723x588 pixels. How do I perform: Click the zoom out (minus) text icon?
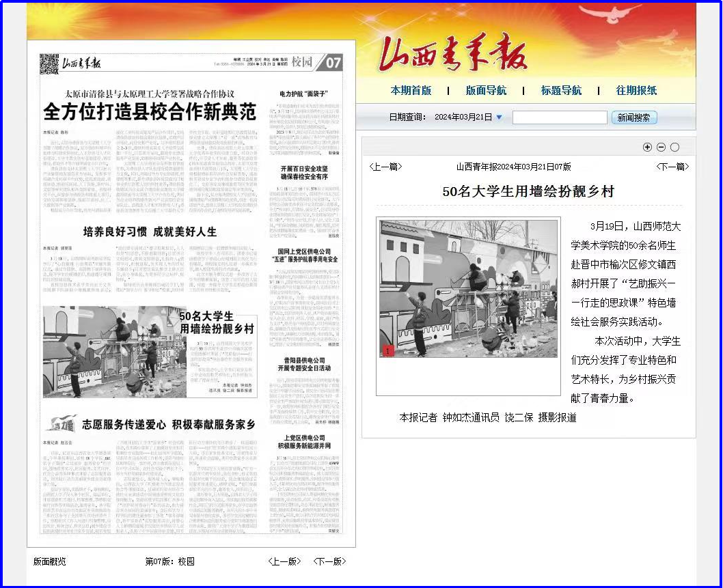tap(661, 147)
